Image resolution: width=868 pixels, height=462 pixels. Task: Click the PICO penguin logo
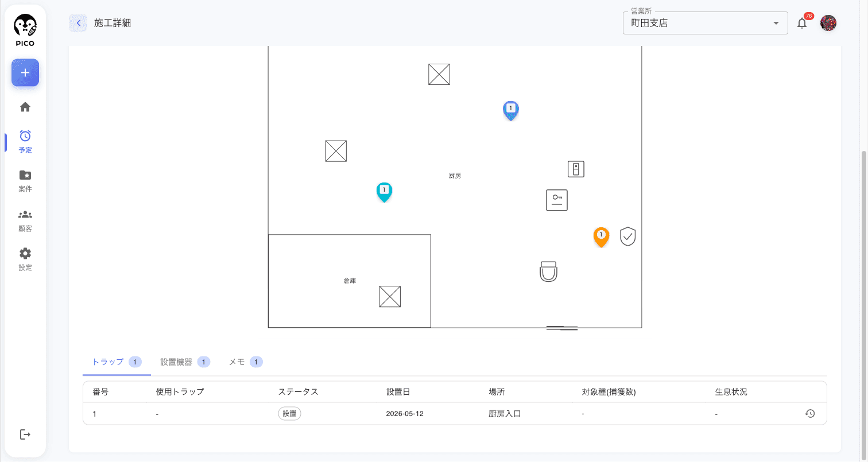tap(25, 30)
